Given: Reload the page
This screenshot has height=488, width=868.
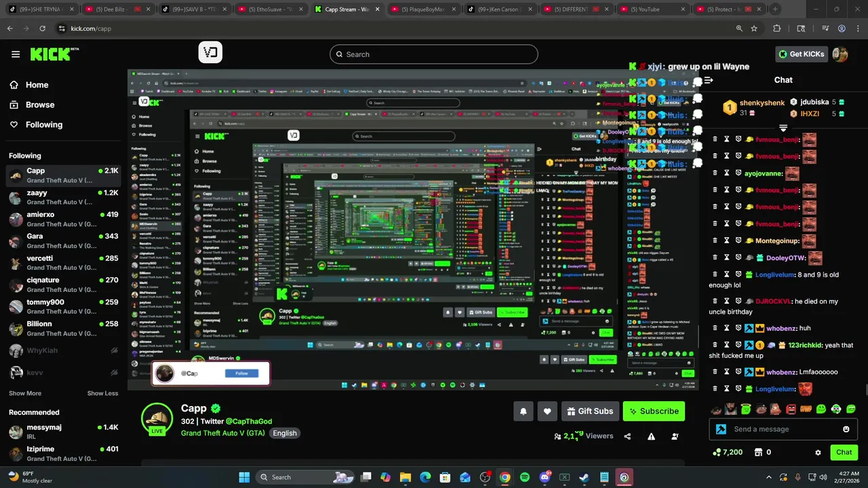Looking at the screenshot, I should point(43,28).
